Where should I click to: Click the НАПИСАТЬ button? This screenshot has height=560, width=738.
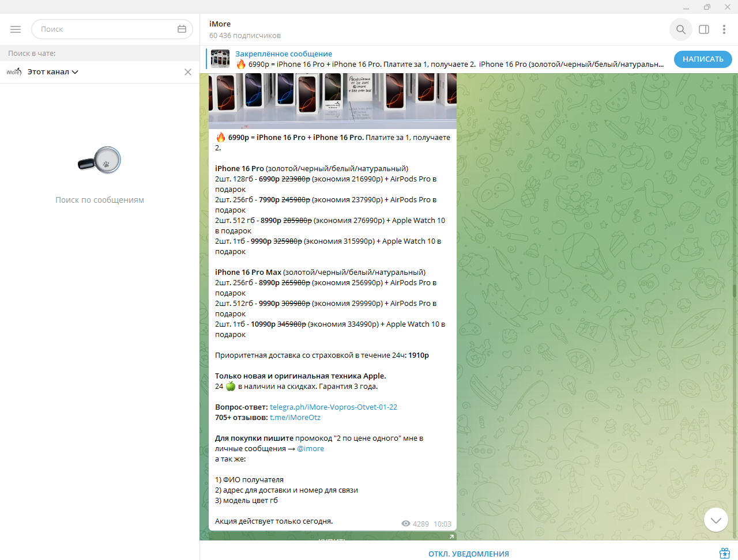(703, 59)
